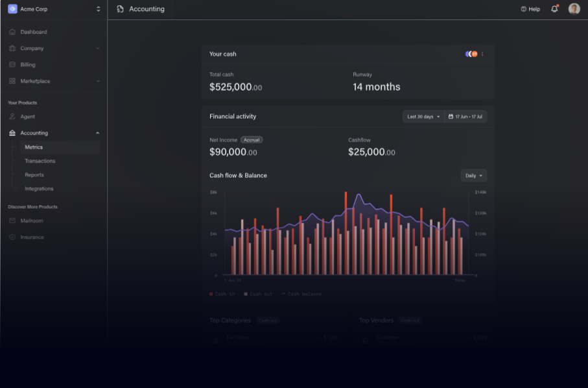Viewport: 588px width, 388px height.
Task: Click the Top Vendors Cash out badge
Action: click(410, 321)
